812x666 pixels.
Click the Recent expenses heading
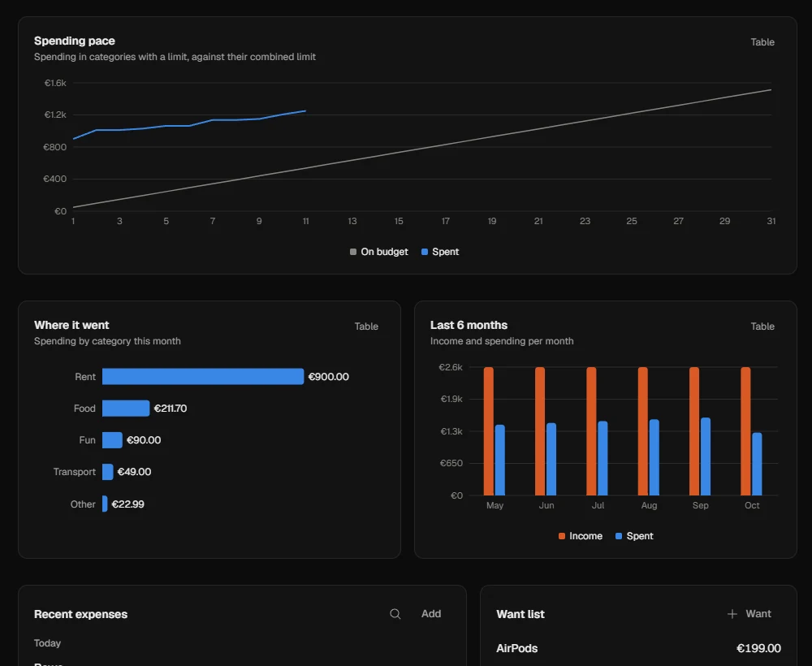click(80, 614)
